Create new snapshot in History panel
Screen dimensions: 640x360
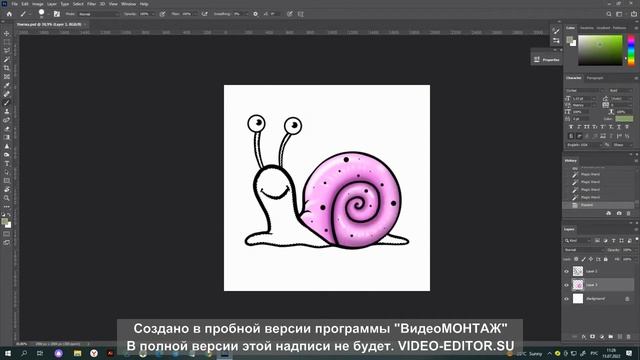click(x=619, y=213)
